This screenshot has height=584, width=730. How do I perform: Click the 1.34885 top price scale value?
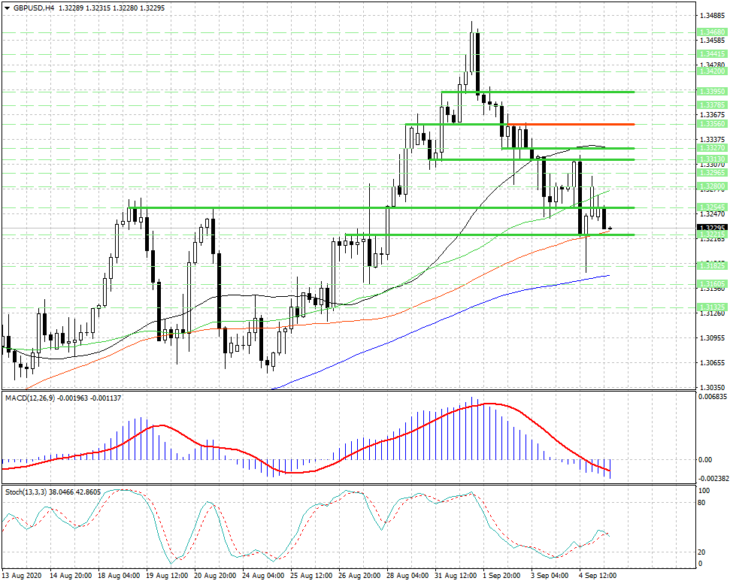click(x=712, y=16)
